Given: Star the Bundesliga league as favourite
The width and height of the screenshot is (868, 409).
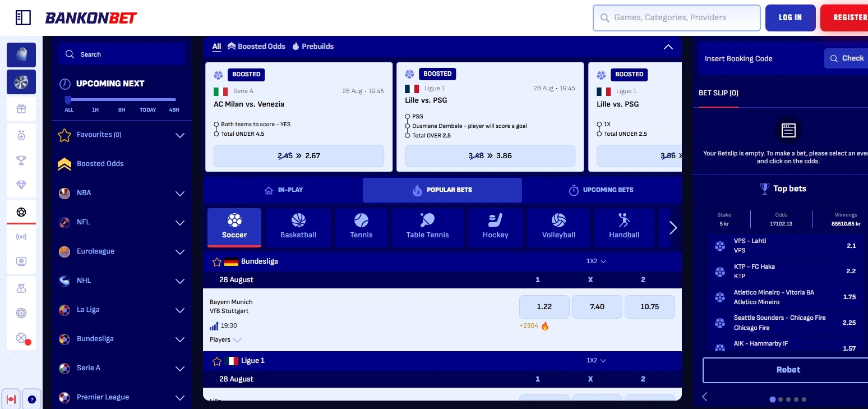Looking at the screenshot, I should coord(217,262).
